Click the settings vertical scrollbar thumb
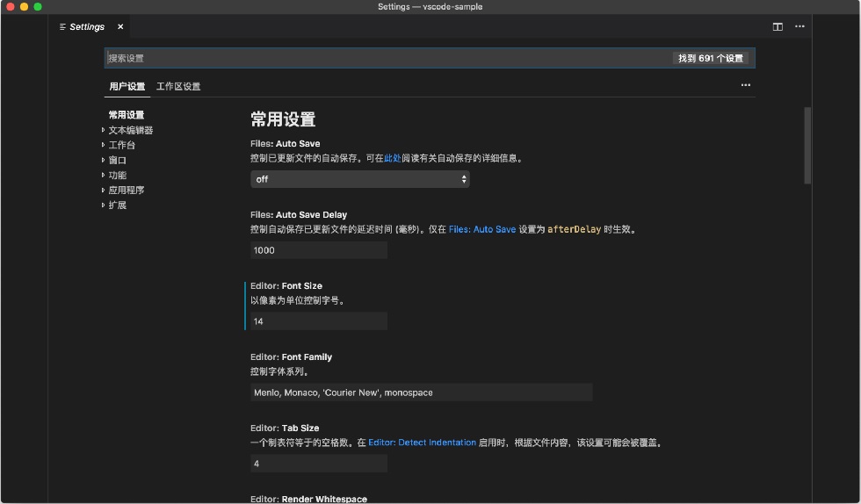 tap(807, 146)
